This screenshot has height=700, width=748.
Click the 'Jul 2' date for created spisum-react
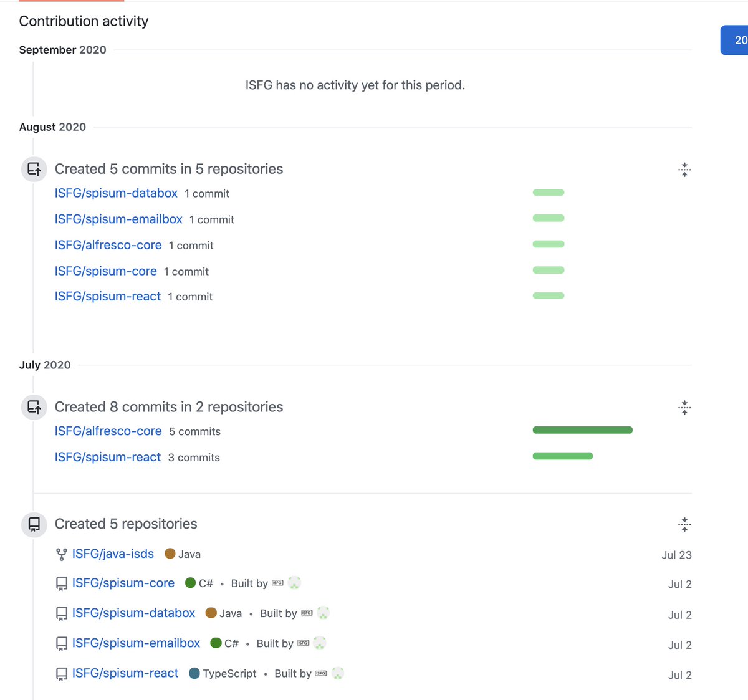tap(680, 674)
